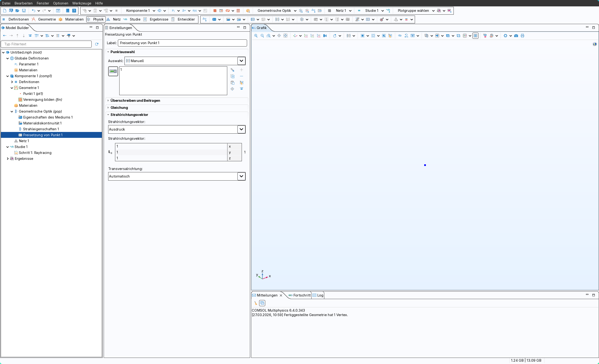Click the Undo icon

point(34,11)
